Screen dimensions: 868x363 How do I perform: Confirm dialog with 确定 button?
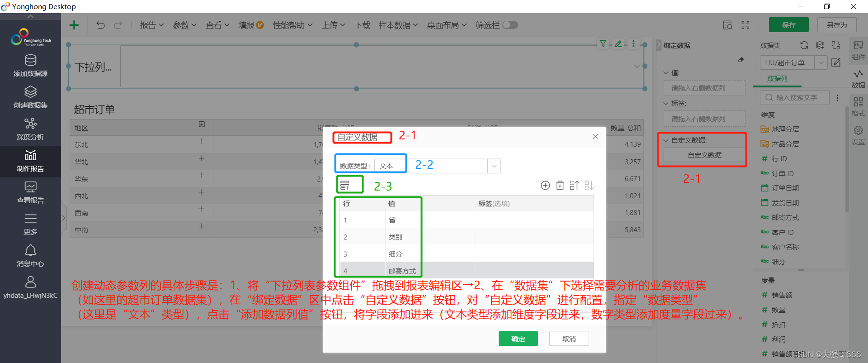(x=518, y=339)
